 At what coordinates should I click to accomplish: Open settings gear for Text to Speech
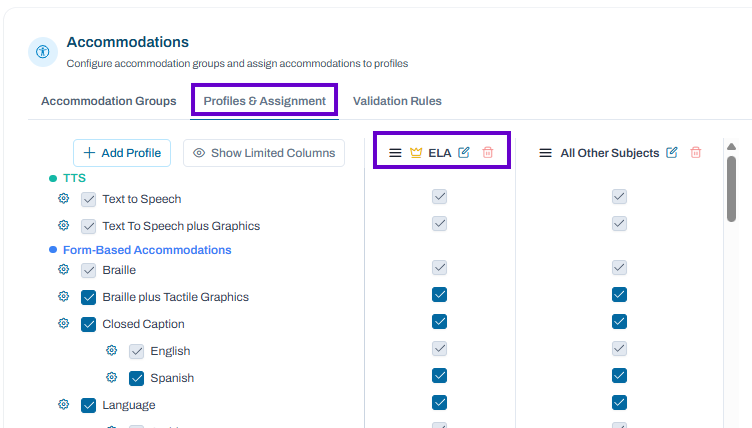pyautogui.click(x=63, y=199)
